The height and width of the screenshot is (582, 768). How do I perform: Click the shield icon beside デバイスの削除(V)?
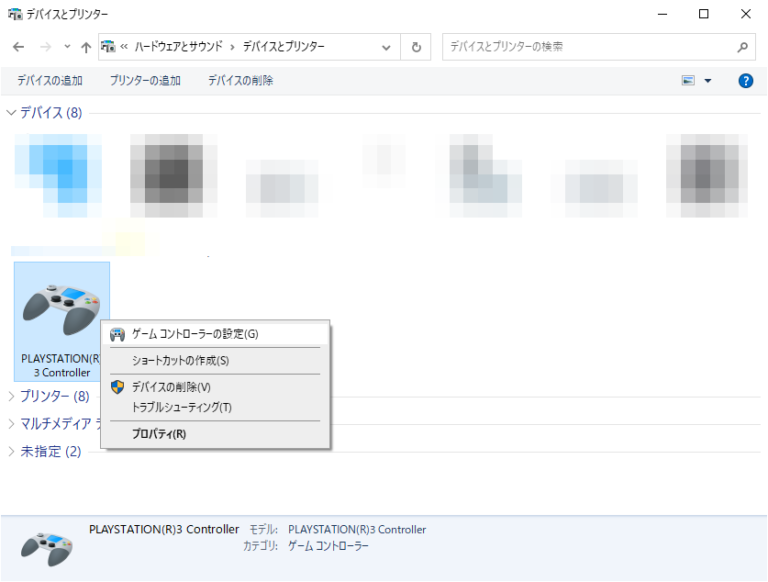pos(118,387)
